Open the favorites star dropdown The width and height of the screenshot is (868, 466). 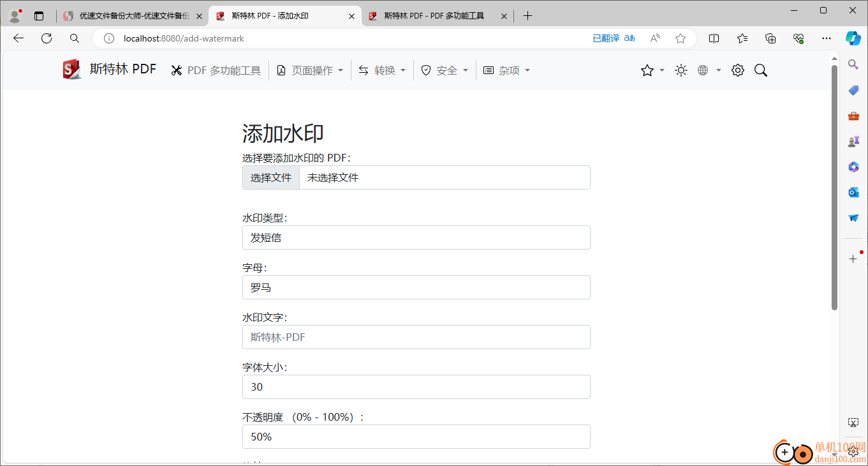(652, 70)
